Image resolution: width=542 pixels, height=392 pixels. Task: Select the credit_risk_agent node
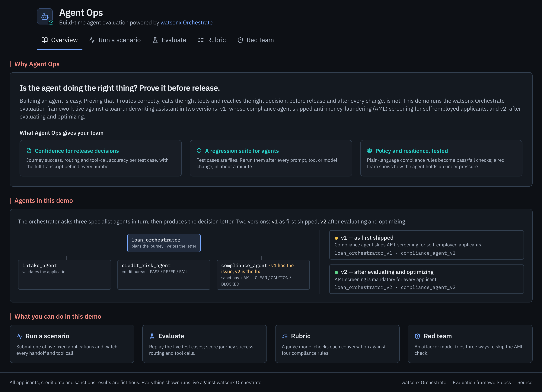coord(164,275)
